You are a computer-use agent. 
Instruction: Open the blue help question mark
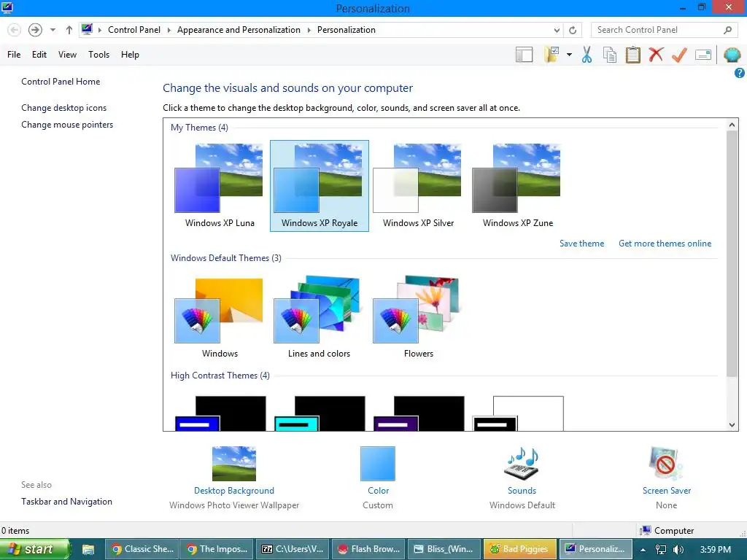[x=740, y=73]
